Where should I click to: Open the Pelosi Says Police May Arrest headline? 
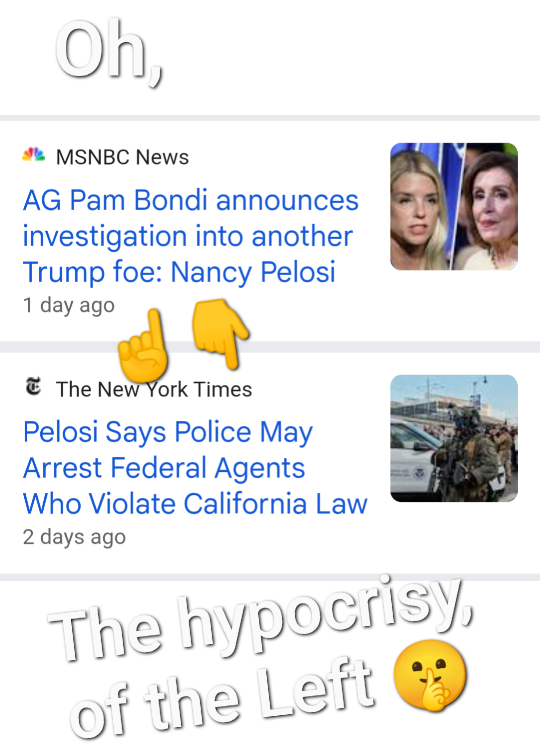coord(195,467)
